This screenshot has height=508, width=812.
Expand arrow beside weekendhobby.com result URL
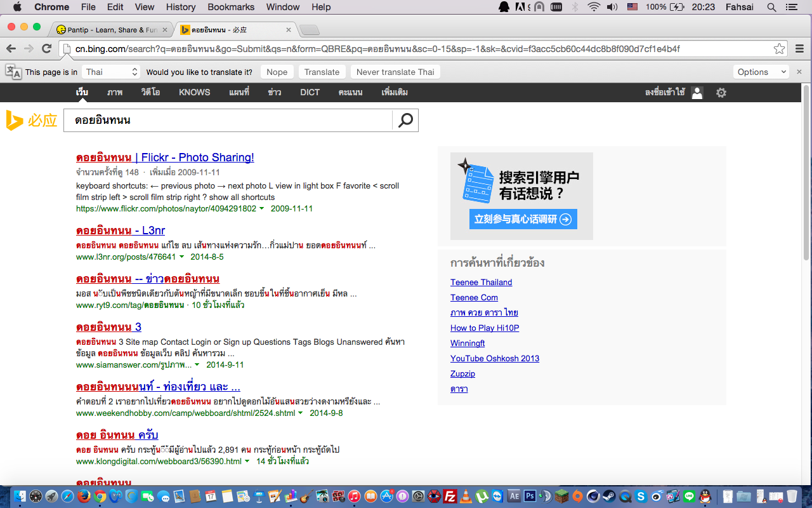pos(301,413)
